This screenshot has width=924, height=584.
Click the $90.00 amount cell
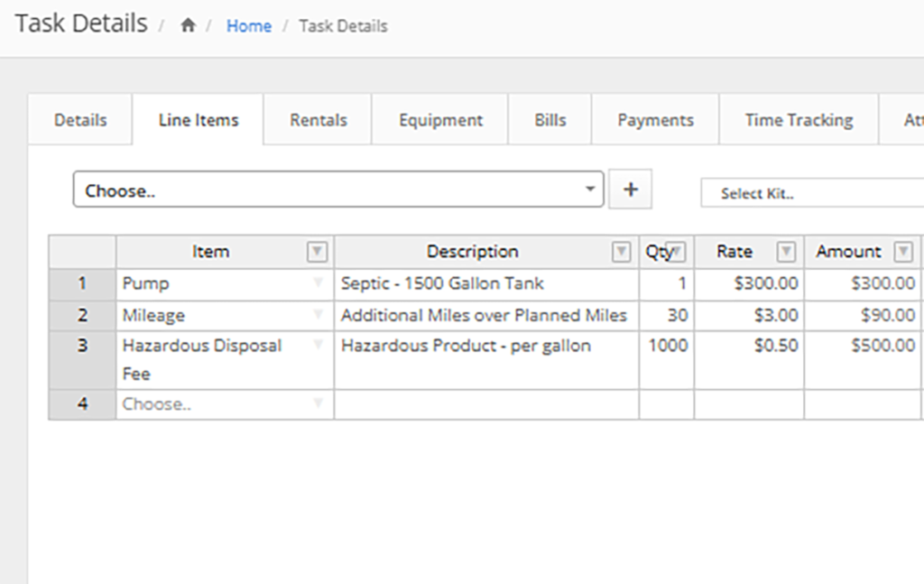(863, 315)
